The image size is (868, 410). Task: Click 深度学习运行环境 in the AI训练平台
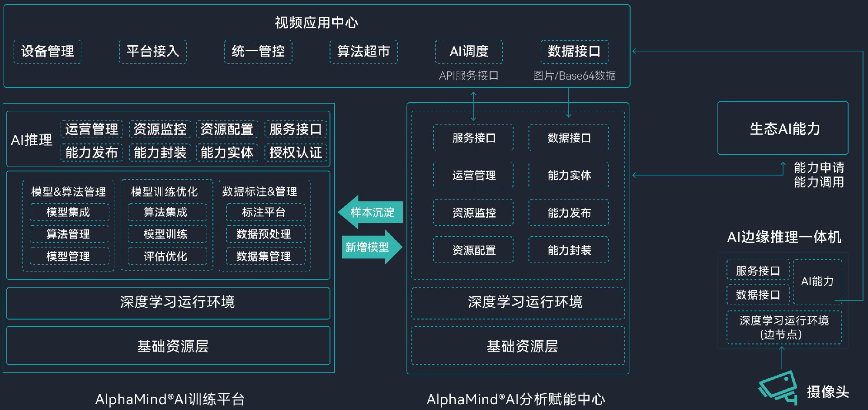click(x=168, y=303)
